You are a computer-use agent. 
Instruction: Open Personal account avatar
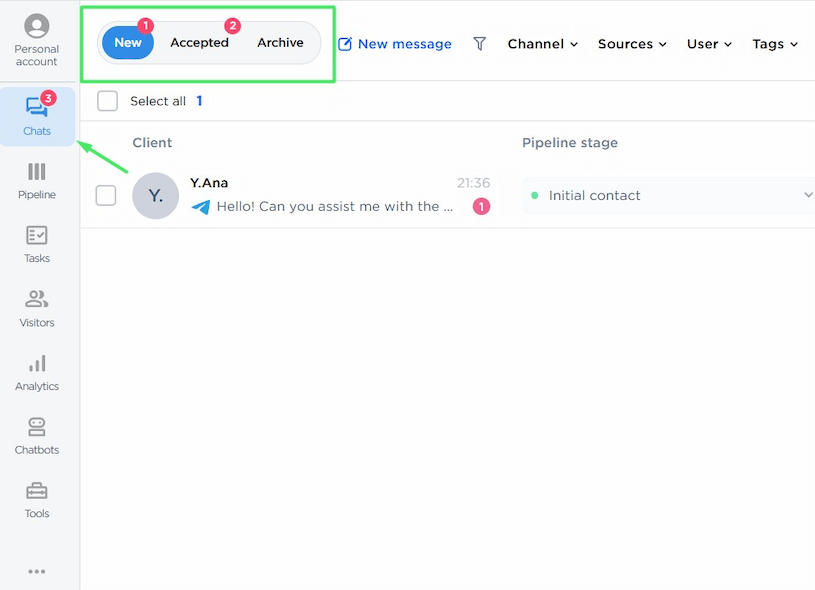[37, 27]
